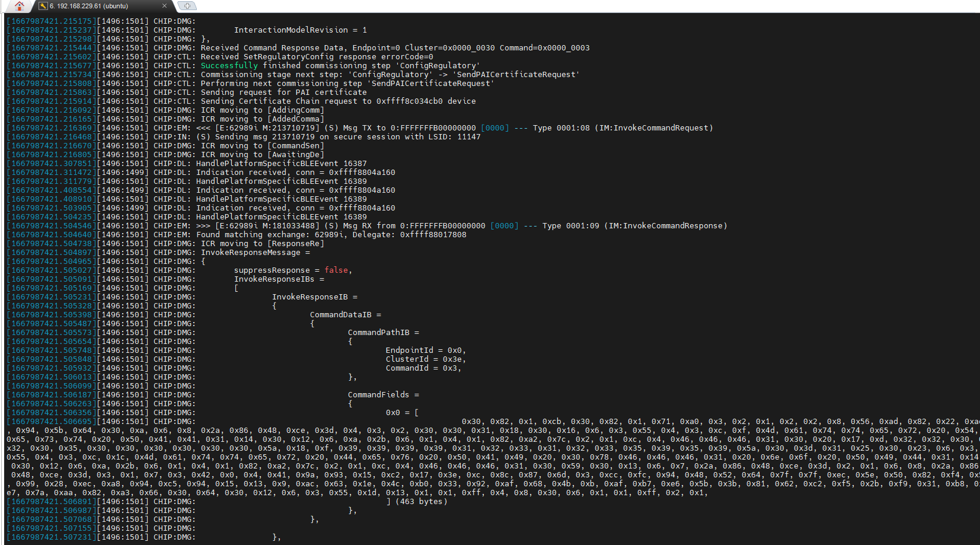Screen dimensions: 980x545
Task: Close the 192.168.229.61 (ubuntu) session tab
Action: (x=164, y=6)
